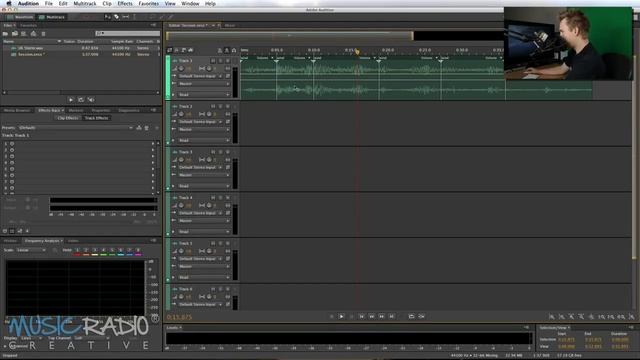This screenshot has width=640, height=360.
Task: Open effects rack Presets dropdown
Action: [76, 128]
